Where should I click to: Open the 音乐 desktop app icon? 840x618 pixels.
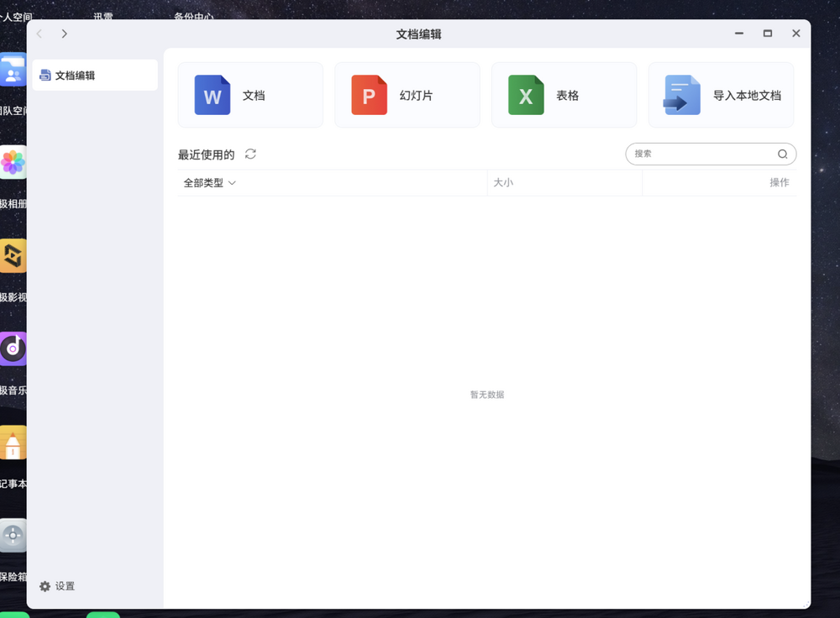point(13,348)
